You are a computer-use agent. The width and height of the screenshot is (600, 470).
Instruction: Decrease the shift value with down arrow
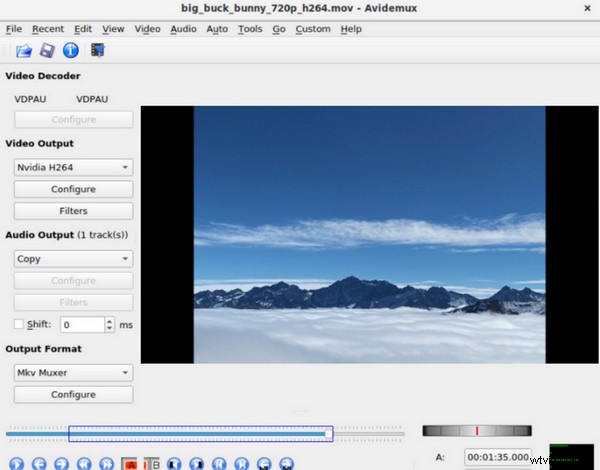click(109, 328)
